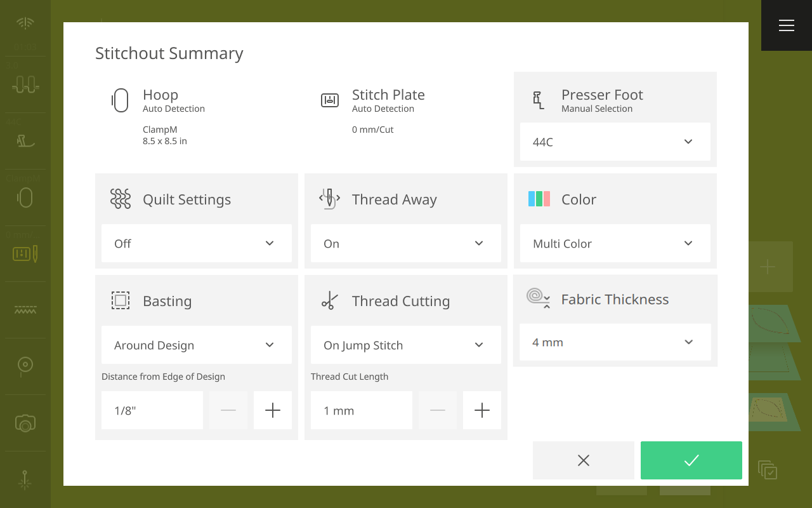812x508 pixels.
Task: Cancel dialog with the X button
Action: 584,460
